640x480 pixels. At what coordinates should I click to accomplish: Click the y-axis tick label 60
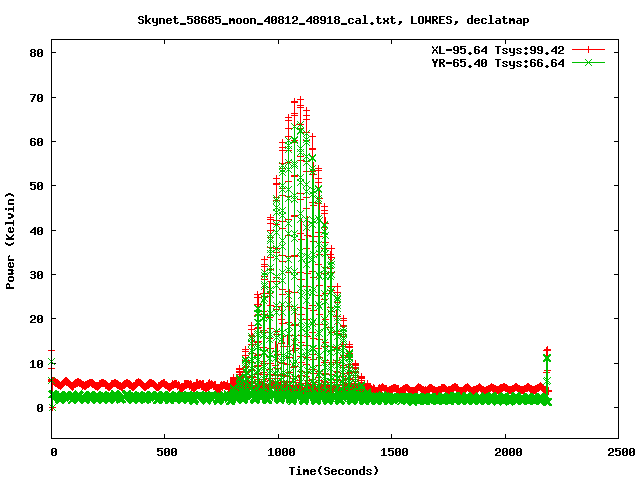pos(36,142)
